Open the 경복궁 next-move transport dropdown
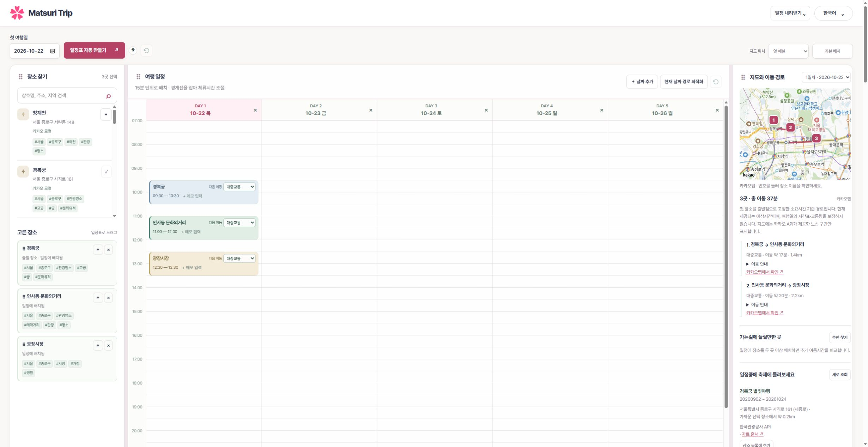 click(x=239, y=187)
